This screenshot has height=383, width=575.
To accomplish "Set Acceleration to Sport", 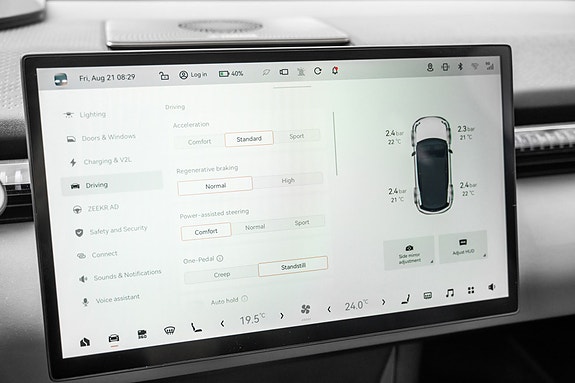I will [297, 136].
